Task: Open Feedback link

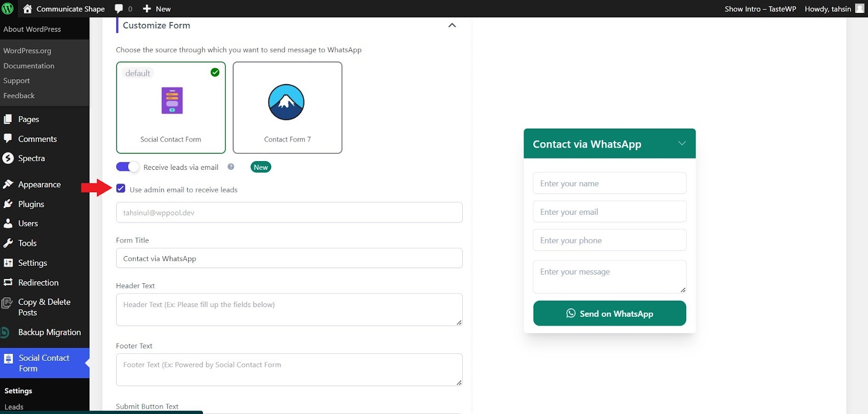Action: (19, 95)
